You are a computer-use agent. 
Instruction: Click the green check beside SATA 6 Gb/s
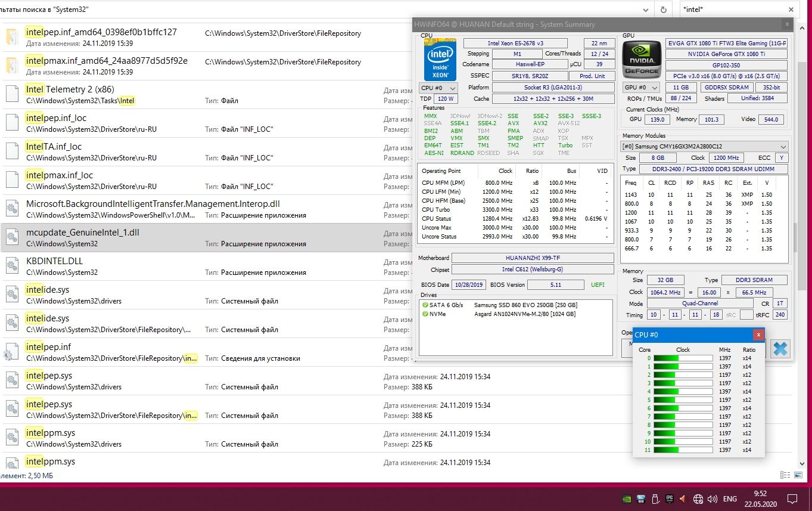coord(425,305)
